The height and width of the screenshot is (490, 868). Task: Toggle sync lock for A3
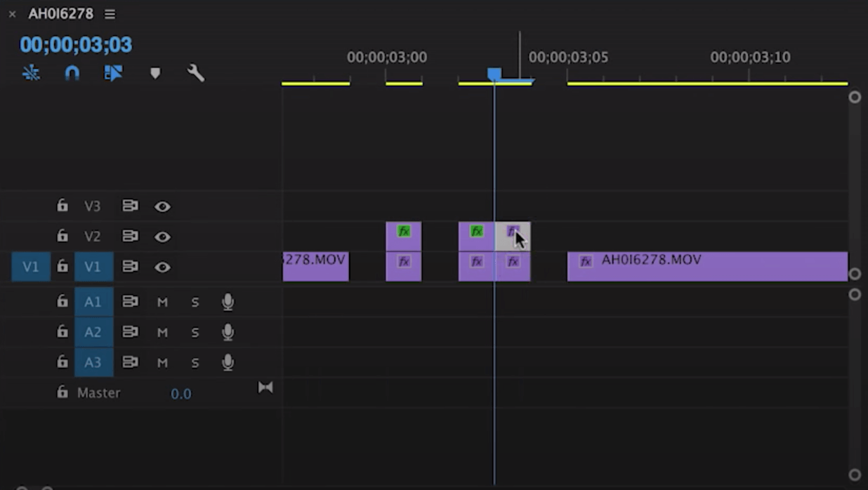pos(130,362)
